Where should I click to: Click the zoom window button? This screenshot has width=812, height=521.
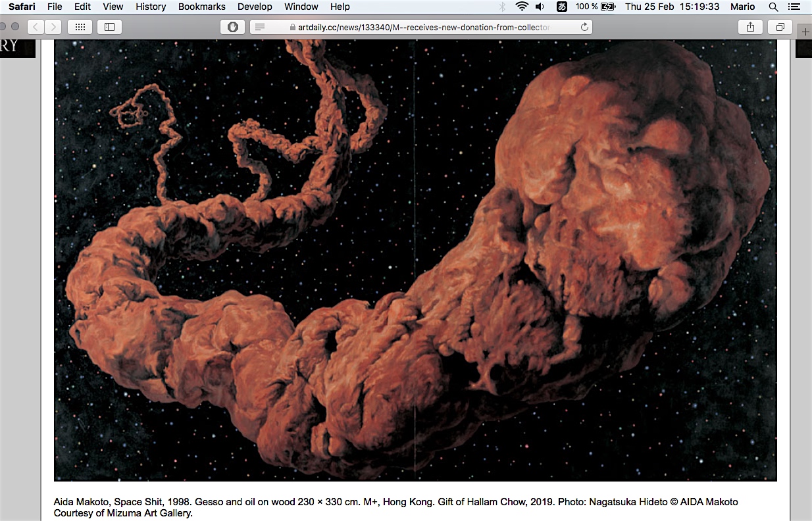tap(14, 27)
